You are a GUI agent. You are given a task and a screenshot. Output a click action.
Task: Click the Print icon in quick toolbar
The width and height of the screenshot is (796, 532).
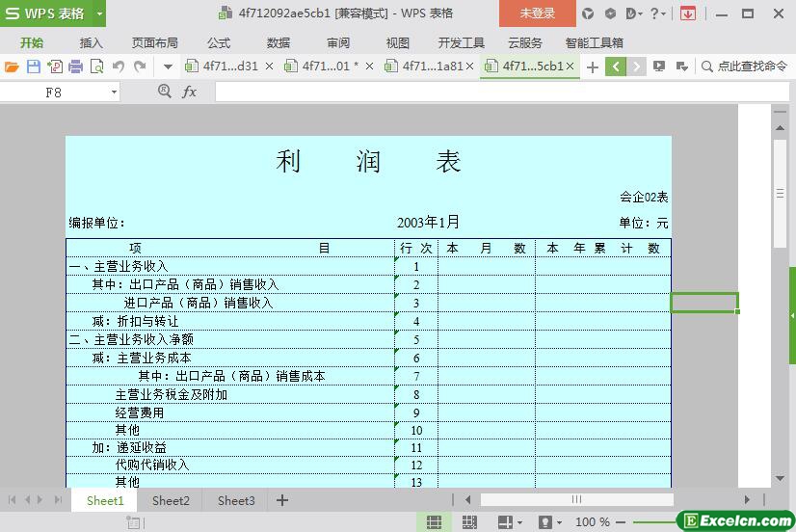[75, 66]
